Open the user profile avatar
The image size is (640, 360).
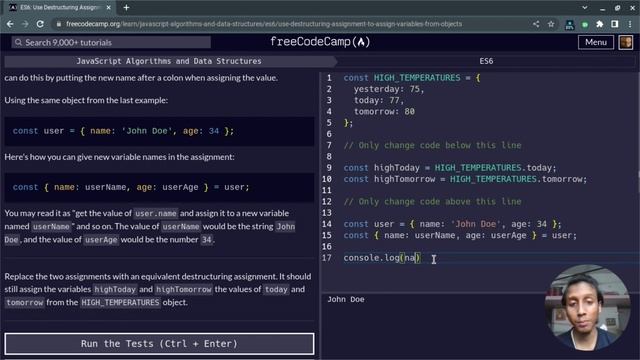[x=626, y=42]
